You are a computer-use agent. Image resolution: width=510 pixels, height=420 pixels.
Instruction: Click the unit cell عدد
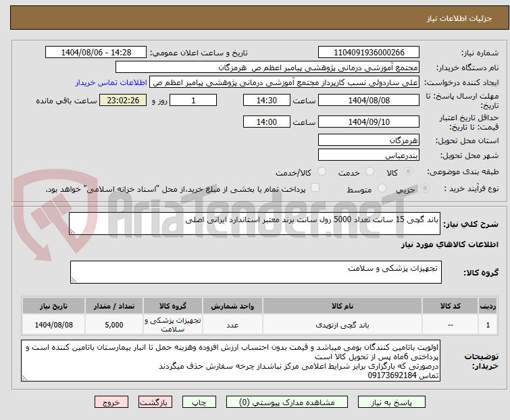tap(232, 324)
